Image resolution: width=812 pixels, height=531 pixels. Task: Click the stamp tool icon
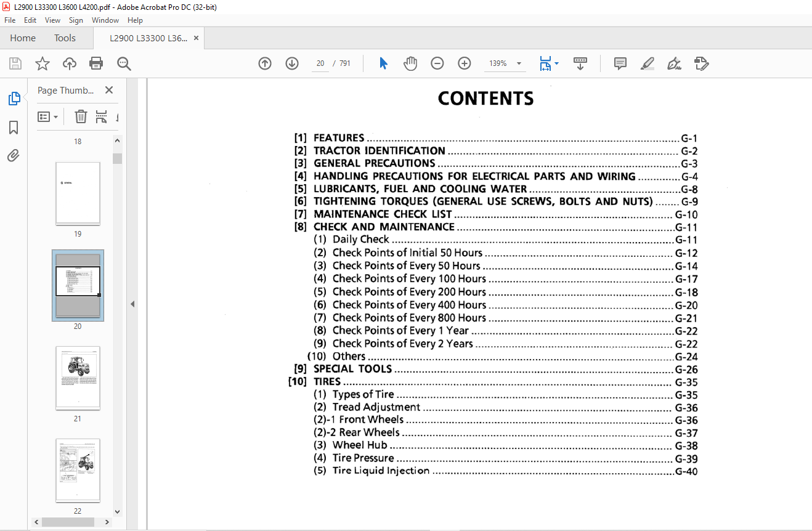click(x=701, y=63)
